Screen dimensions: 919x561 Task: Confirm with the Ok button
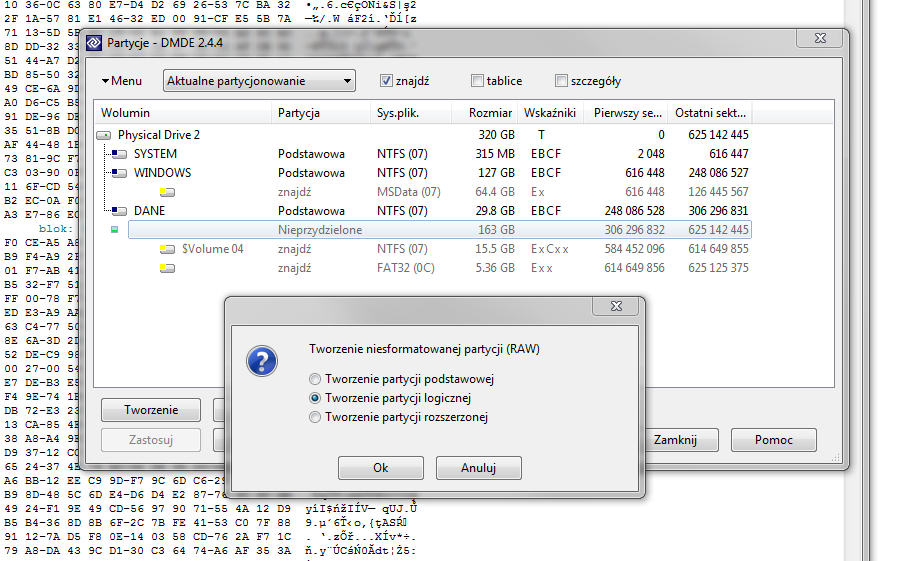coord(381,468)
